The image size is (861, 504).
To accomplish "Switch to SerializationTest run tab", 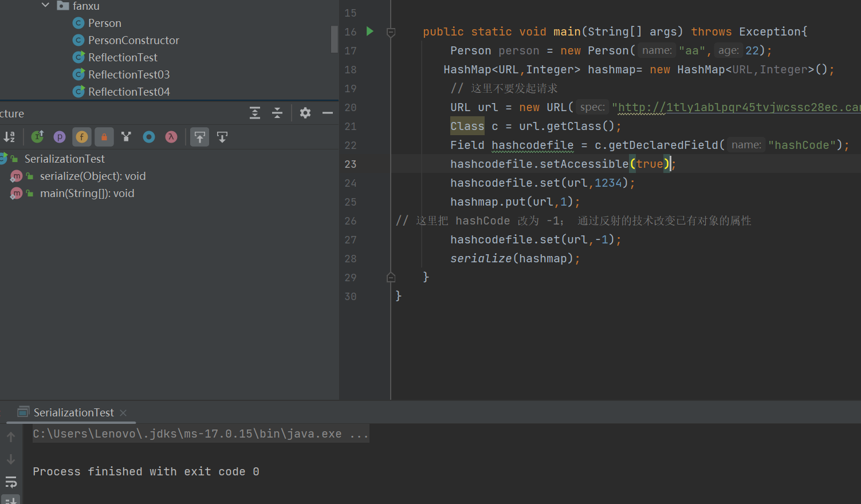I will pyautogui.click(x=73, y=412).
